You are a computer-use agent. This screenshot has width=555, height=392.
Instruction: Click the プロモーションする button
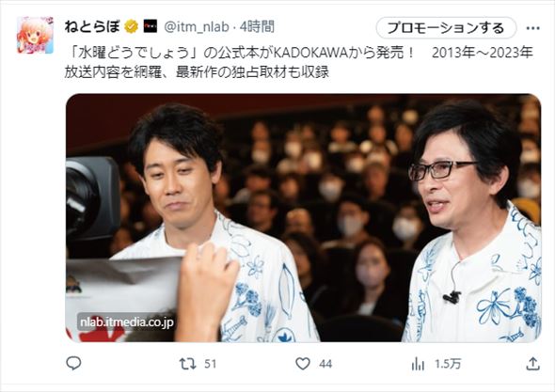click(446, 28)
